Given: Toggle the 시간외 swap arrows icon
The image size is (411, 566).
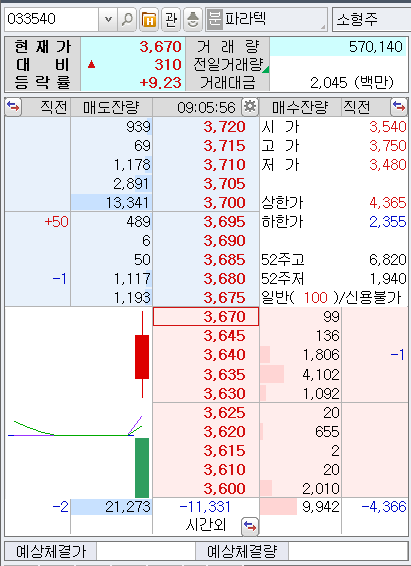Looking at the screenshot, I should click(250, 527).
